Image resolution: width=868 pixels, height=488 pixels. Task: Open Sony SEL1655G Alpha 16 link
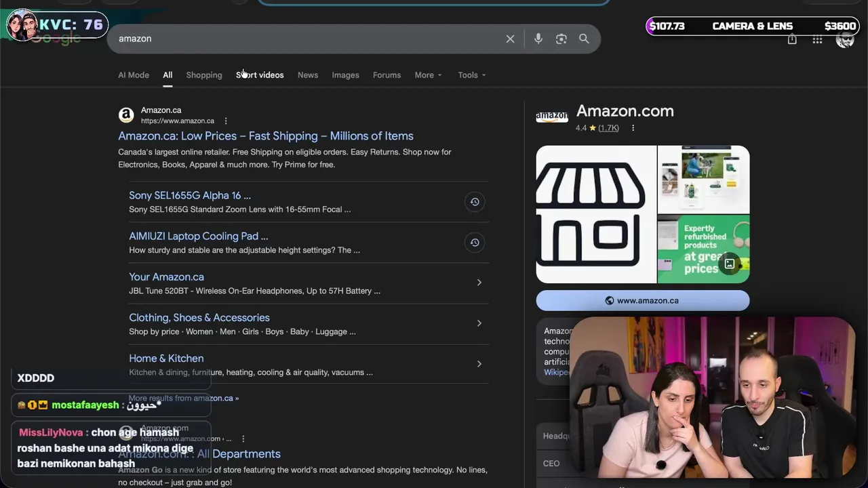coord(190,195)
